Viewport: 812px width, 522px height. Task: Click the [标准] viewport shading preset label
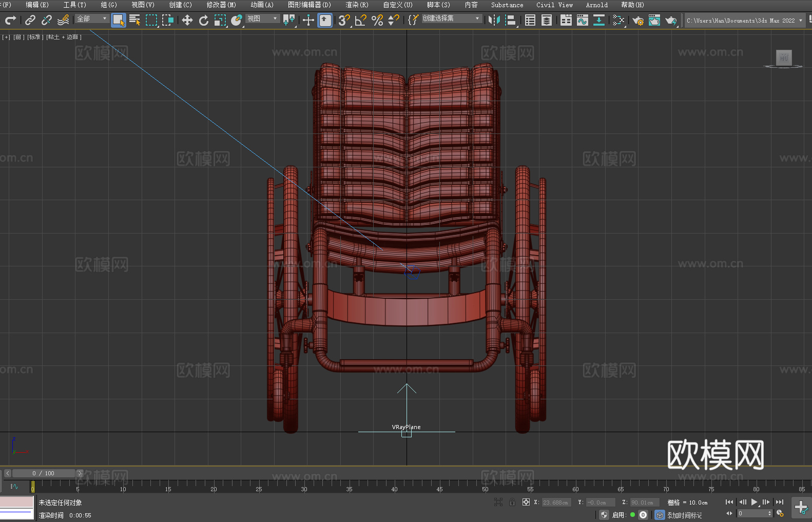pyautogui.click(x=35, y=37)
